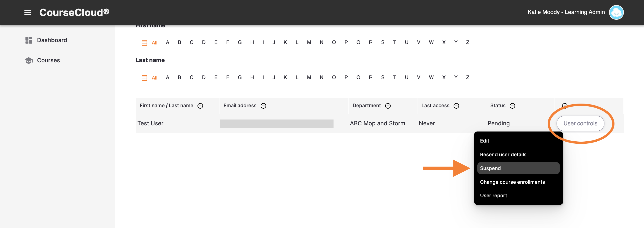Choose Resend user details from the menu
This screenshot has width=644, height=228.
(503, 154)
